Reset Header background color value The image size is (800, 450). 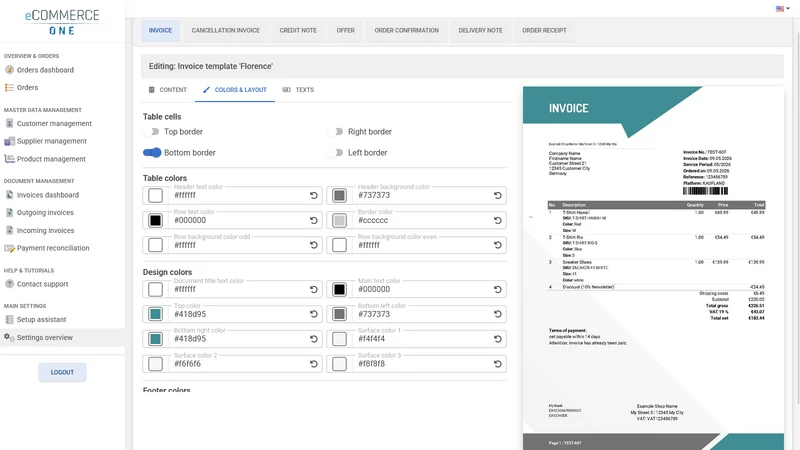pos(497,195)
